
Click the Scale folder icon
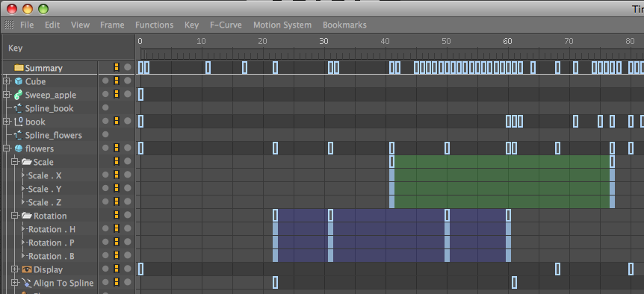(x=27, y=162)
